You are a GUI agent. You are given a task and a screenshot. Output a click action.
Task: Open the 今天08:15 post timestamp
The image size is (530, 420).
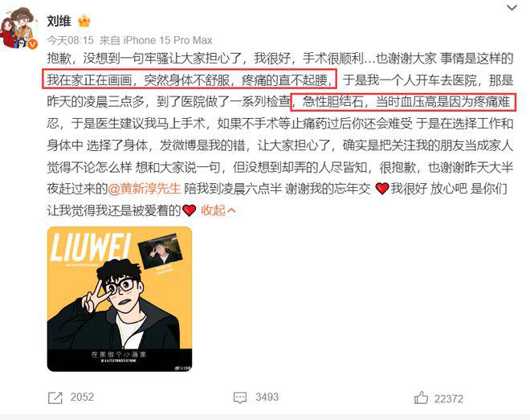[x=71, y=40]
